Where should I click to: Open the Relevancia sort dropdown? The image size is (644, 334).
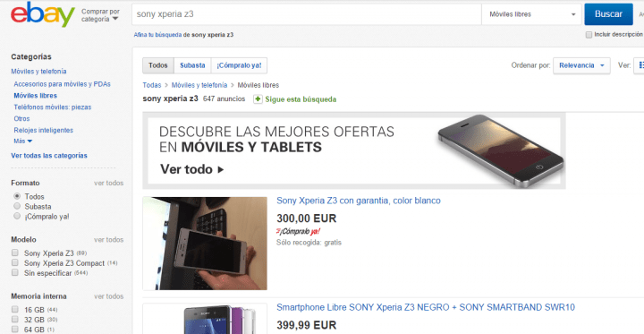point(581,65)
